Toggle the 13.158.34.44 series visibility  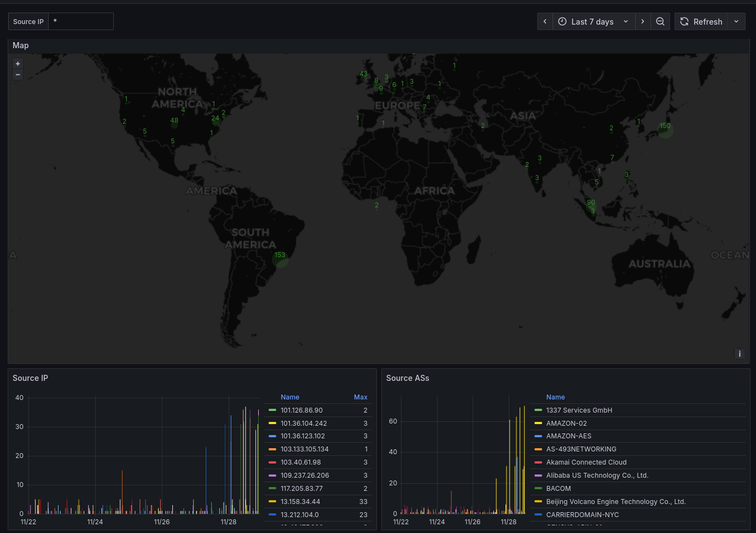click(x=300, y=502)
